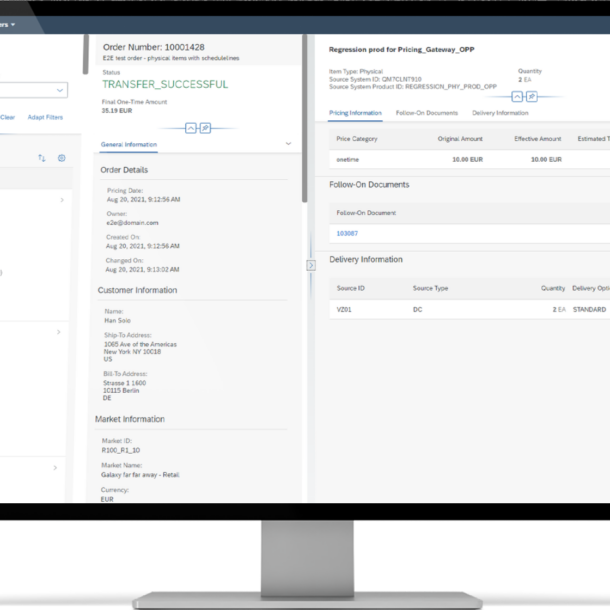
Task: Click the Order Number 10001428 title
Action: (154, 47)
